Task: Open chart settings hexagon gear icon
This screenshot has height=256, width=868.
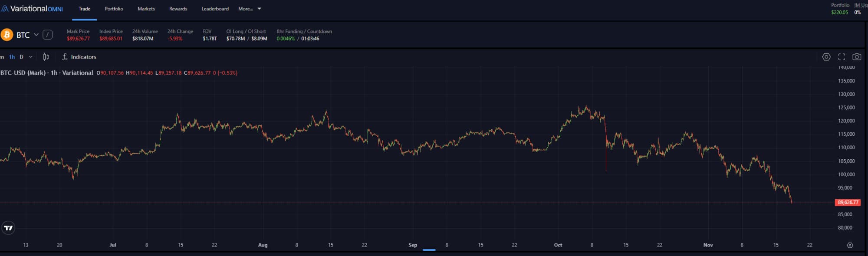Action: pos(826,57)
